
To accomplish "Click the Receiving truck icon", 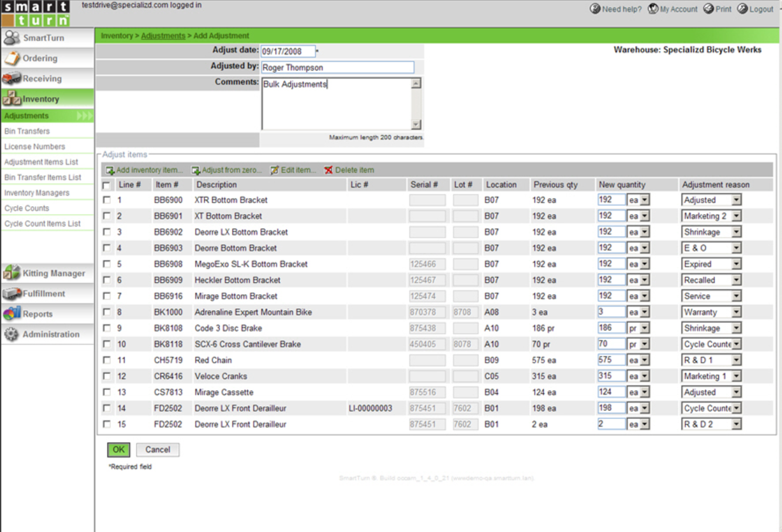I will click(x=12, y=78).
